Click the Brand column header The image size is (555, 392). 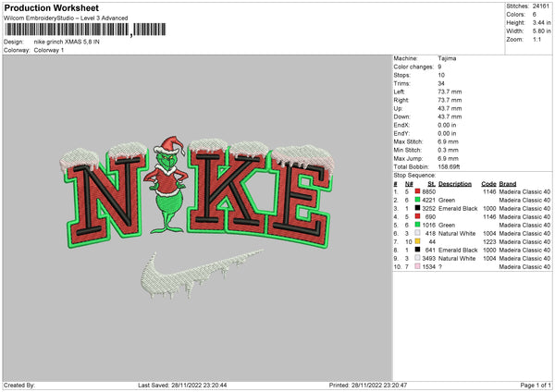(508, 184)
